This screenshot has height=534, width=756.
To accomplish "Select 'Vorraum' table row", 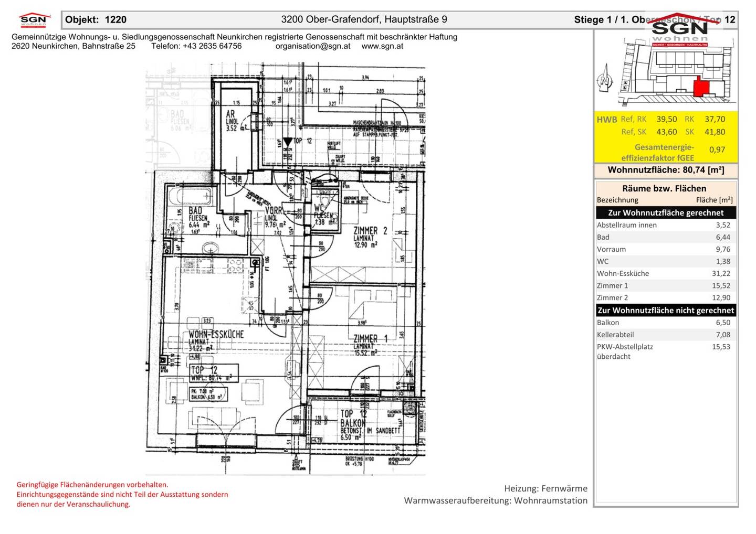I will click(x=666, y=249).
